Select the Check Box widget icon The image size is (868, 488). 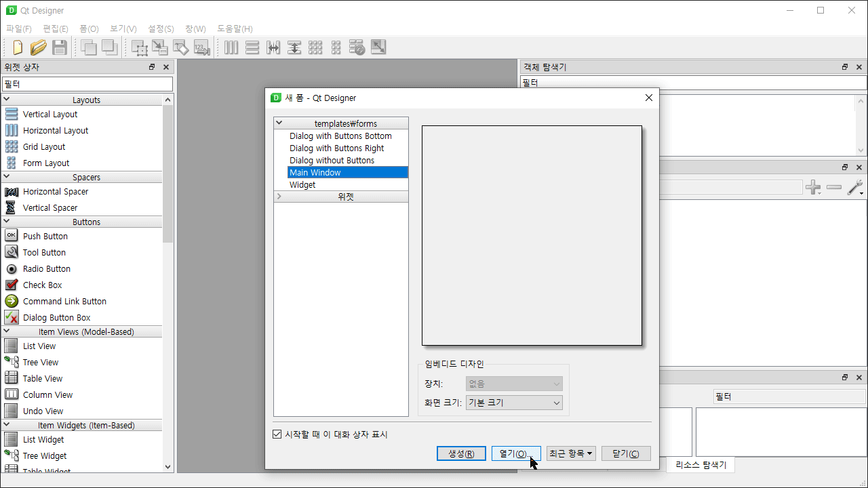tap(12, 285)
